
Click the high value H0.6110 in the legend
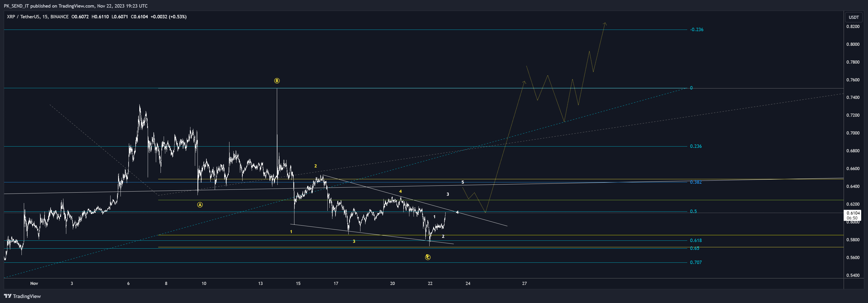click(x=100, y=17)
